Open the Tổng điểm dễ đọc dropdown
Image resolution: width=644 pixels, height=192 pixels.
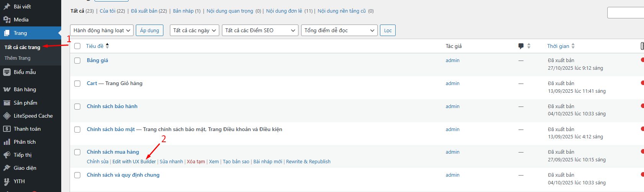(x=339, y=30)
